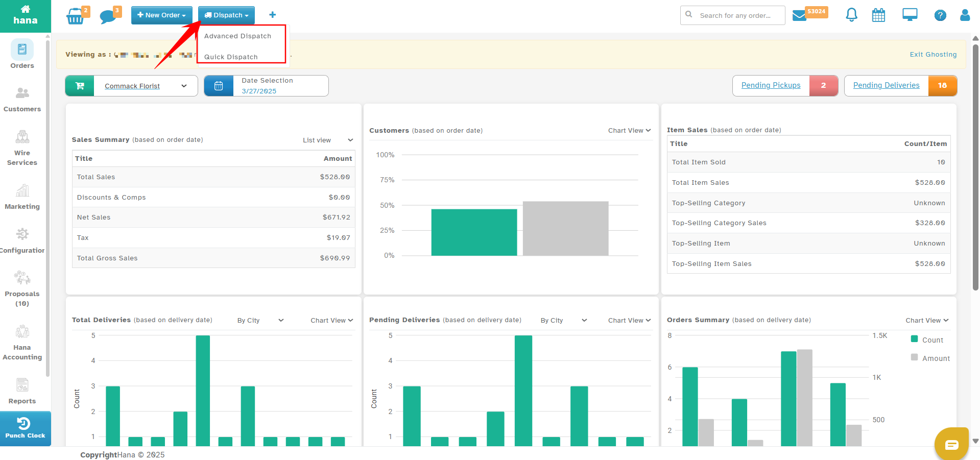
Task: Open Customers Chart View dropdown
Action: click(x=629, y=131)
